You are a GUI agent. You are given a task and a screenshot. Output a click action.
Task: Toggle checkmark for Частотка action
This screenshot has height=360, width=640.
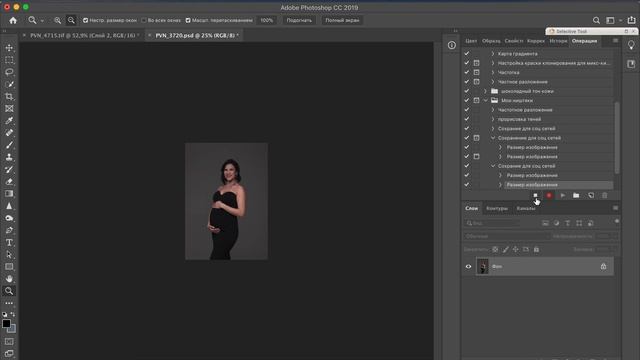(467, 72)
